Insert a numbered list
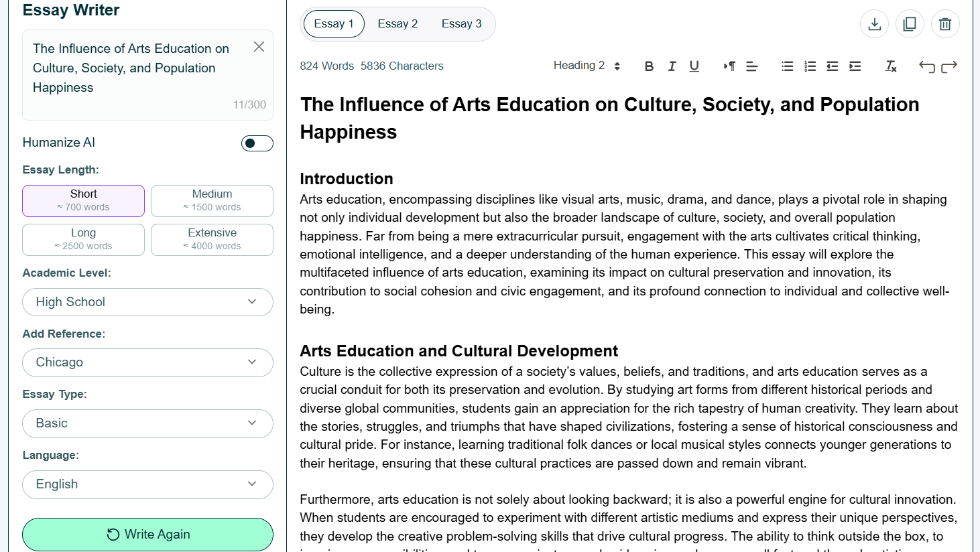Screen dimensions: 980x552 coord(810,66)
